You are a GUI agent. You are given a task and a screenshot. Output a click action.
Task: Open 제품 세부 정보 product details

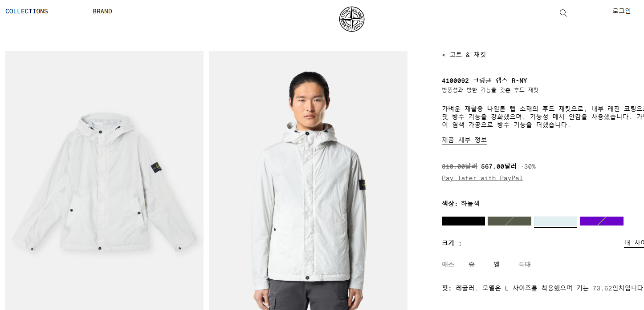coord(464,140)
